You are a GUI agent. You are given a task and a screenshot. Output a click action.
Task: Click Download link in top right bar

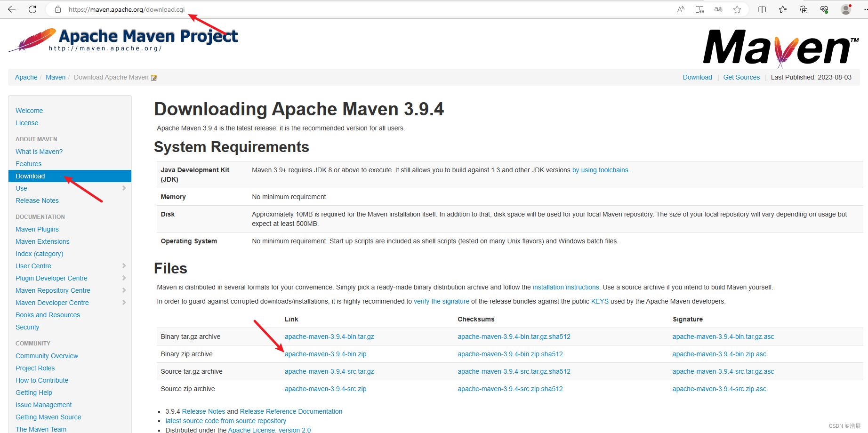coord(698,77)
